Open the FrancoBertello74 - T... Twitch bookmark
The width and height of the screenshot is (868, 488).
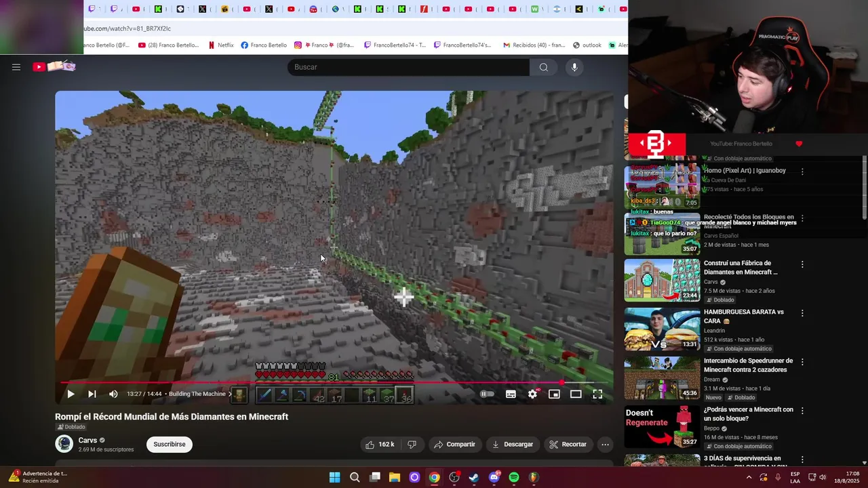(395, 45)
